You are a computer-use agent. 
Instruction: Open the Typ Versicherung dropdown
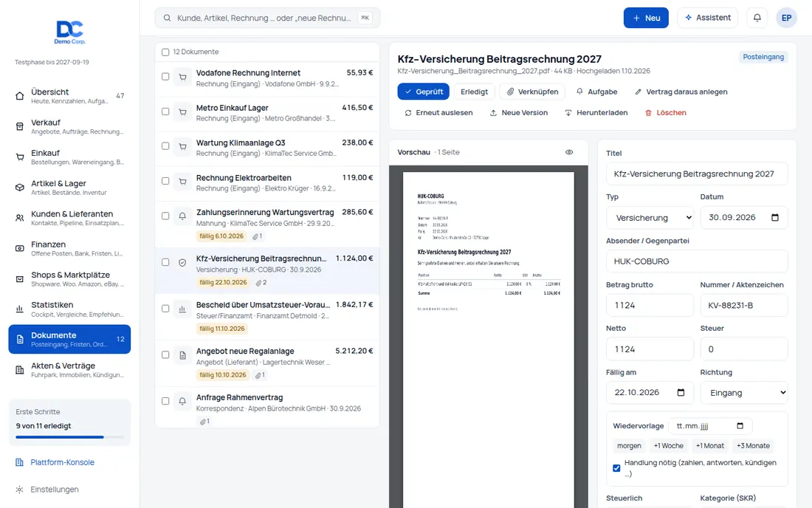pos(650,218)
